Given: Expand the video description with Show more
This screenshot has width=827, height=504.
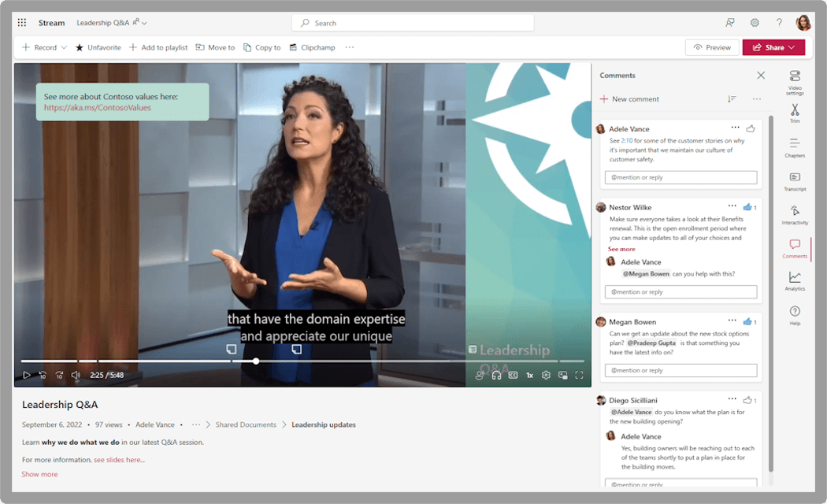Looking at the screenshot, I should pyautogui.click(x=39, y=473).
